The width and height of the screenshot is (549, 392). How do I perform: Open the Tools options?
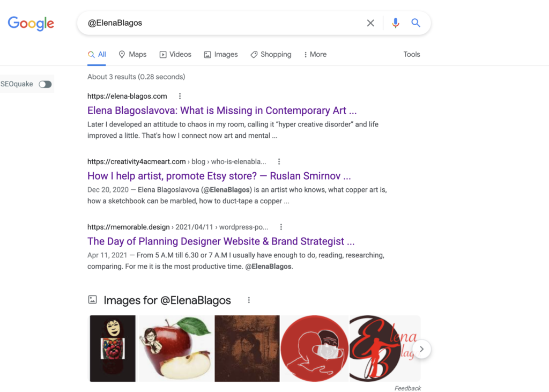(411, 54)
